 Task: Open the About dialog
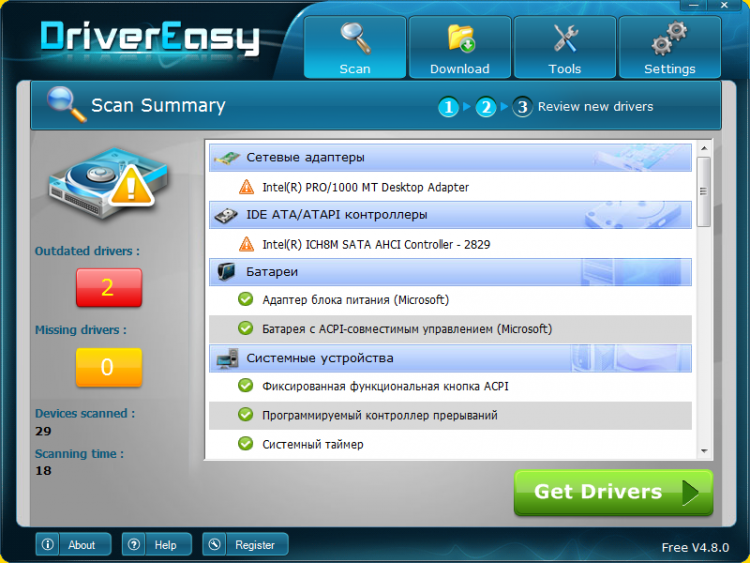(x=73, y=544)
